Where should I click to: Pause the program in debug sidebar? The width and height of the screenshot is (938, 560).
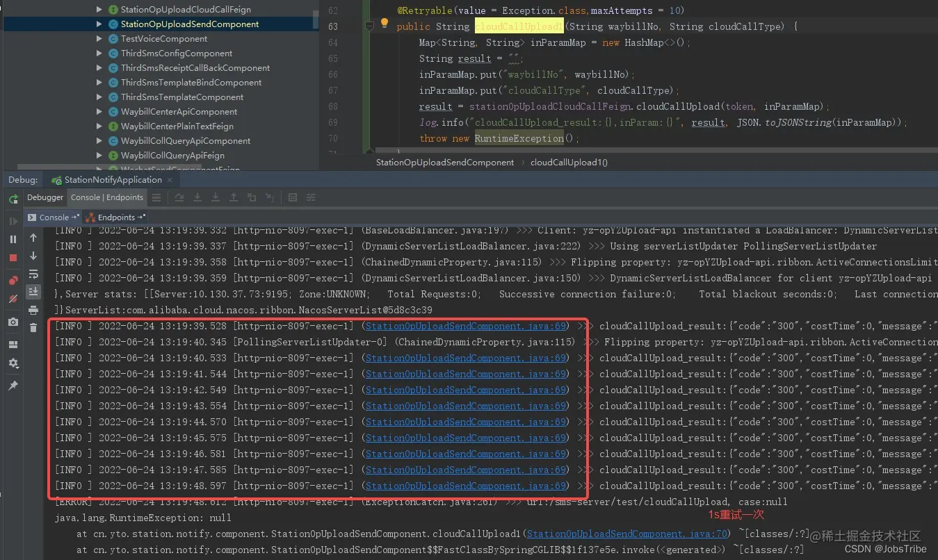13,239
